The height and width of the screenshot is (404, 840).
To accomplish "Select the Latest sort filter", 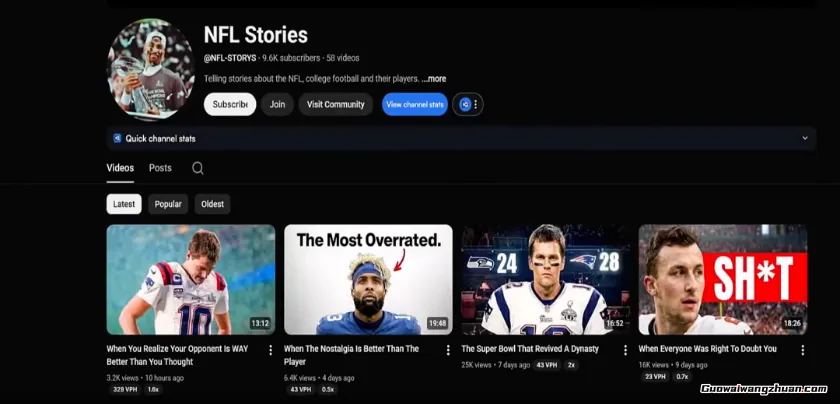I will coord(124,204).
